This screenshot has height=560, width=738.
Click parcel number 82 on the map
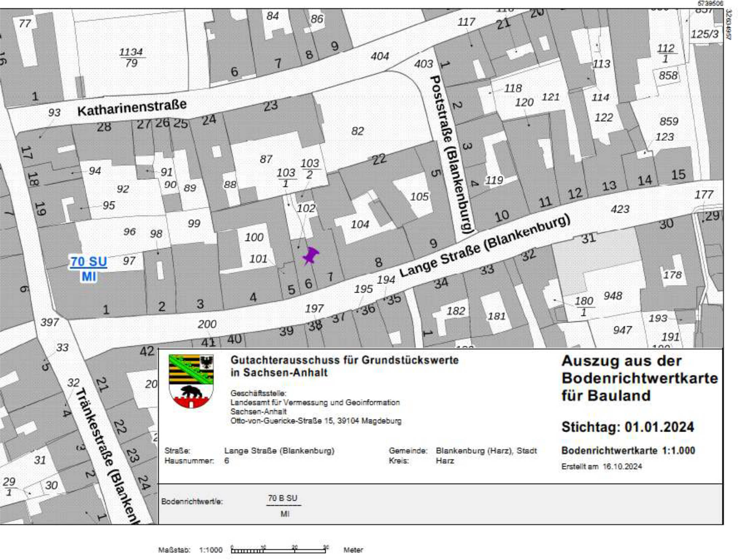click(357, 131)
